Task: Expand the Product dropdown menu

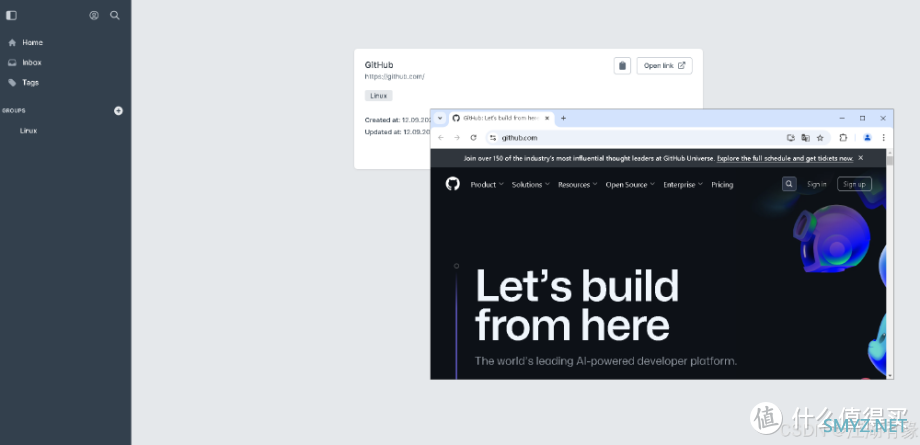Action: tap(486, 185)
